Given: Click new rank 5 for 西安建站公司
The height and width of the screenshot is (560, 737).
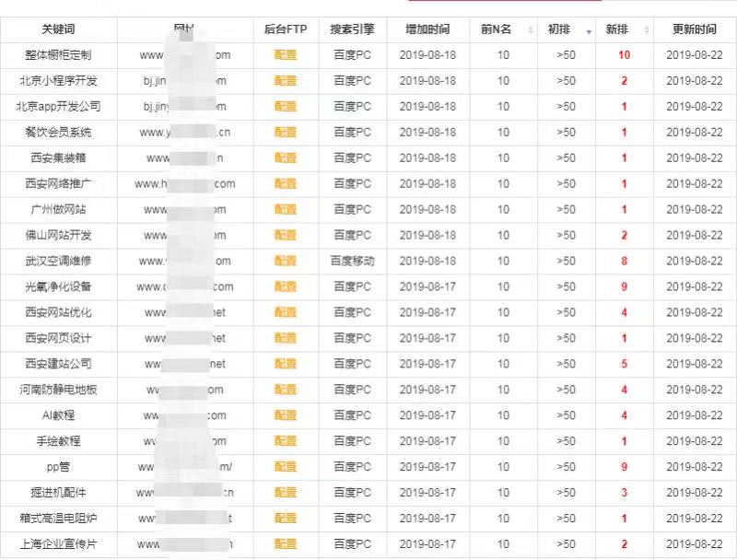Looking at the screenshot, I should [x=625, y=364].
